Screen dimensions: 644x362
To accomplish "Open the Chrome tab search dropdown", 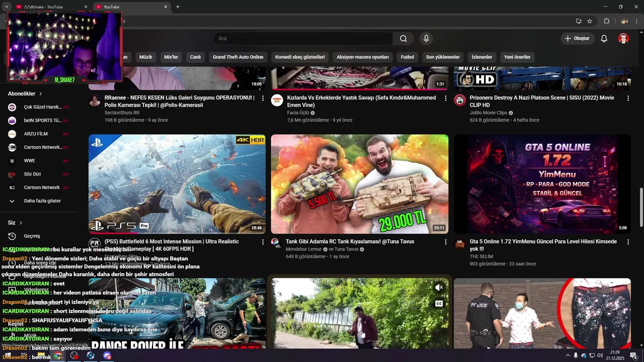I will click(7, 7).
